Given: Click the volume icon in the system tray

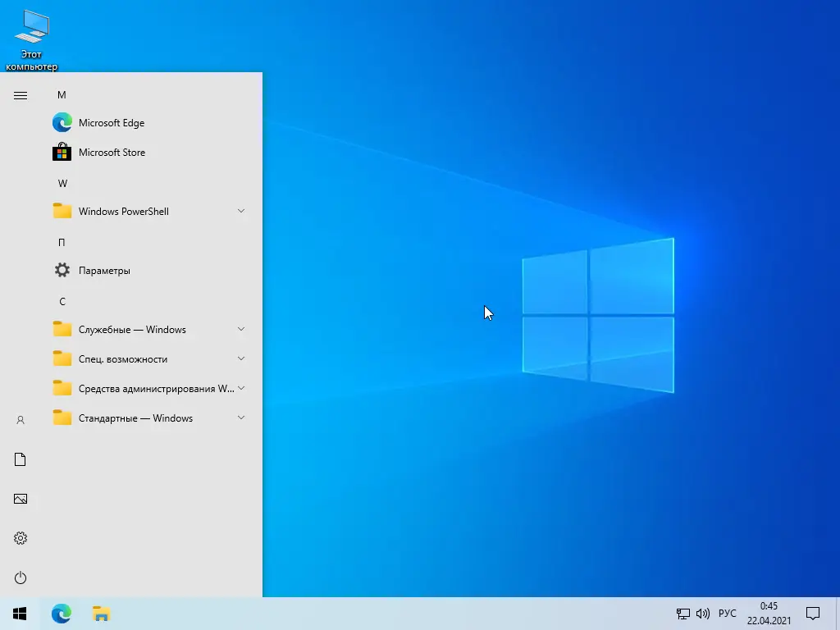Looking at the screenshot, I should pyautogui.click(x=703, y=613).
